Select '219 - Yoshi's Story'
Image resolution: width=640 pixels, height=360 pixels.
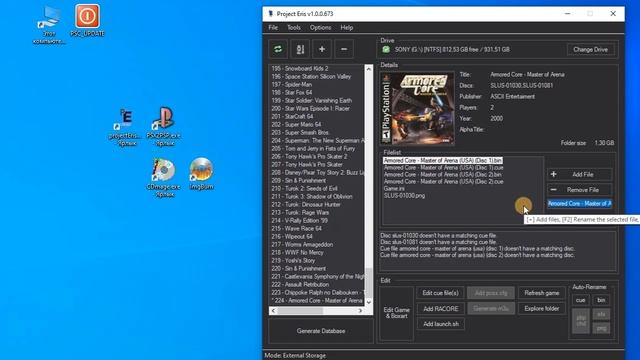pyautogui.click(x=293, y=260)
